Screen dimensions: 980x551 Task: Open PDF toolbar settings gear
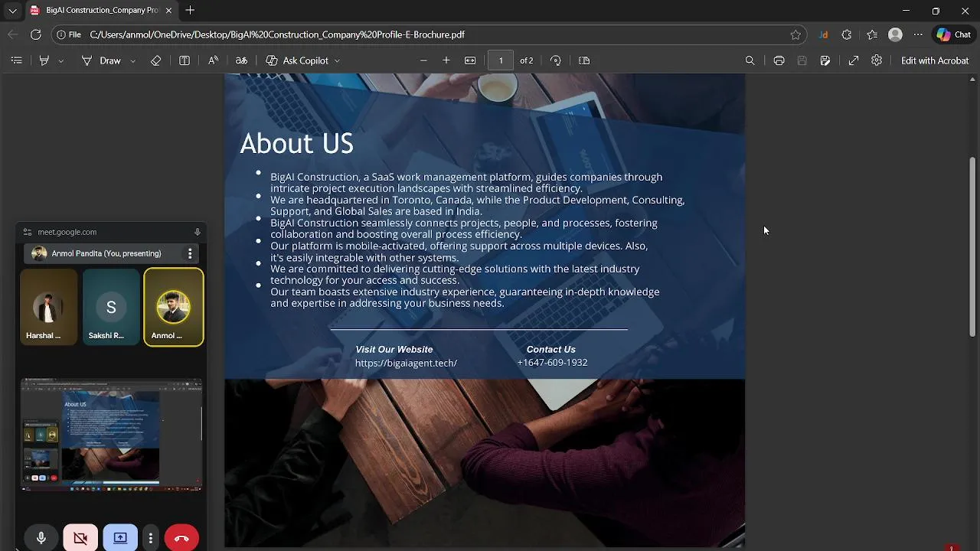click(877, 60)
